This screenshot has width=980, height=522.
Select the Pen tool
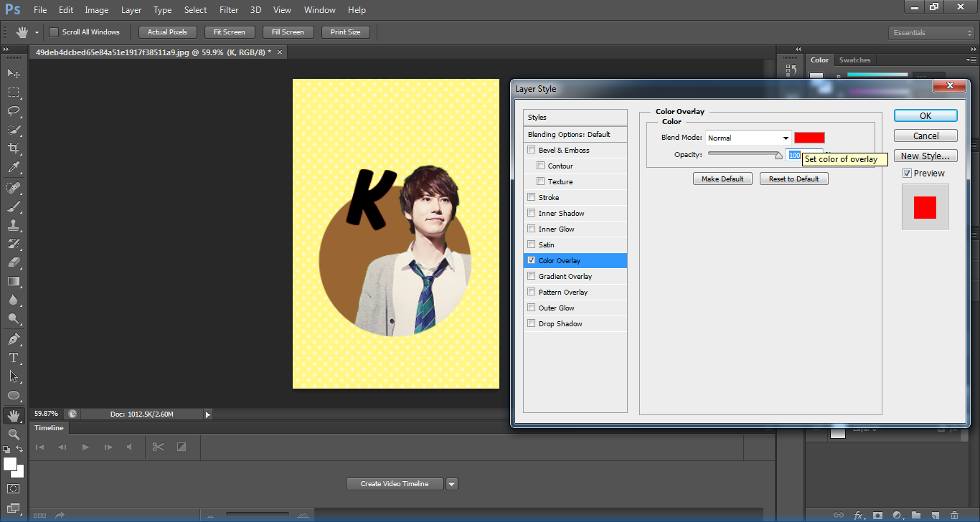tap(14, 338)
